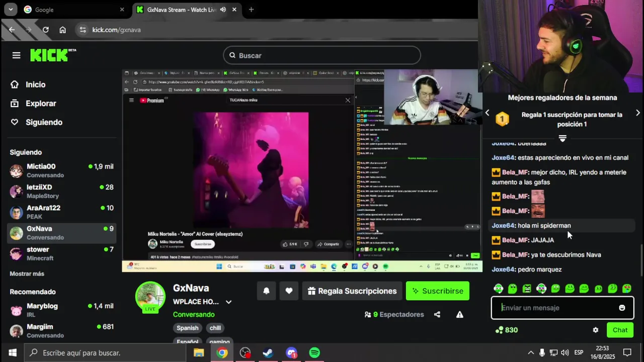Open Spotify from taskbar
Image resolution: width=644 pixels, height=362 pixels.
pyautogui.click(x=314, y=353)
